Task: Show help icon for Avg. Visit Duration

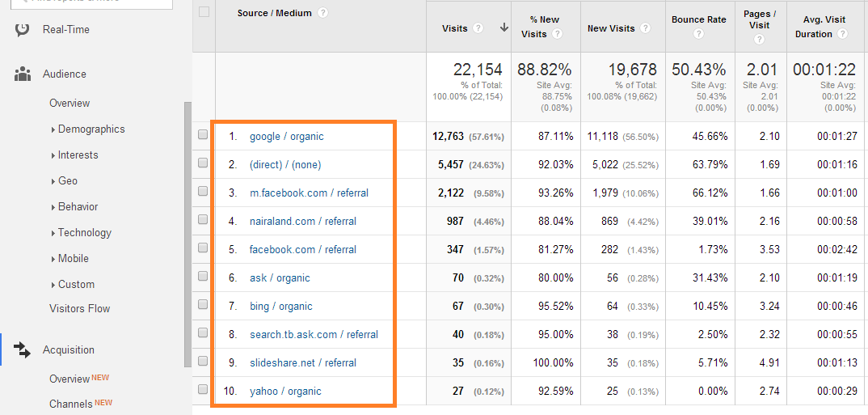Action: [x=842, y=34]
